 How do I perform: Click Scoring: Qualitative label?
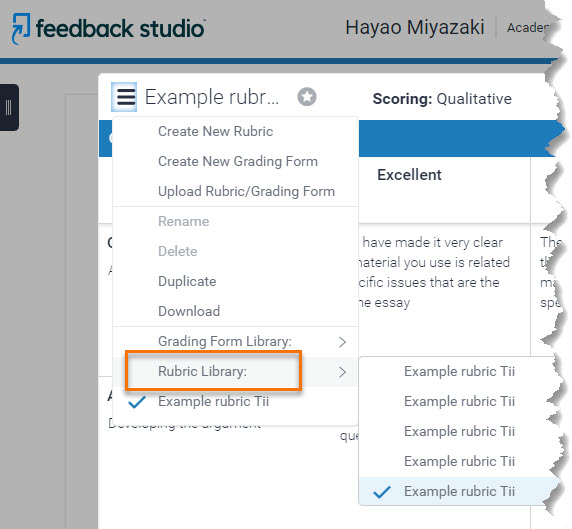click(442, 99)
